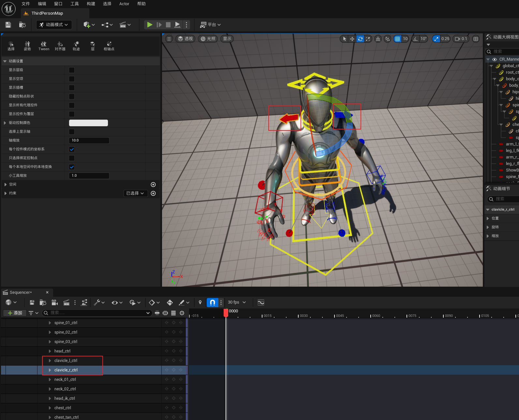Enable rotate mode in viewport toolbar
519x420 pixels.
coord(360,39)
